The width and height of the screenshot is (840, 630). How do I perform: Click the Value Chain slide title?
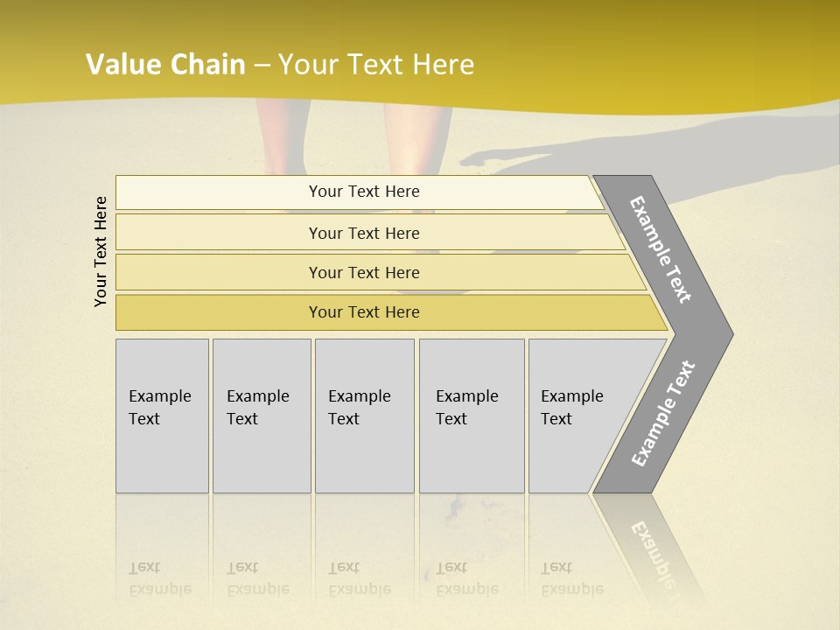point(166,65)
